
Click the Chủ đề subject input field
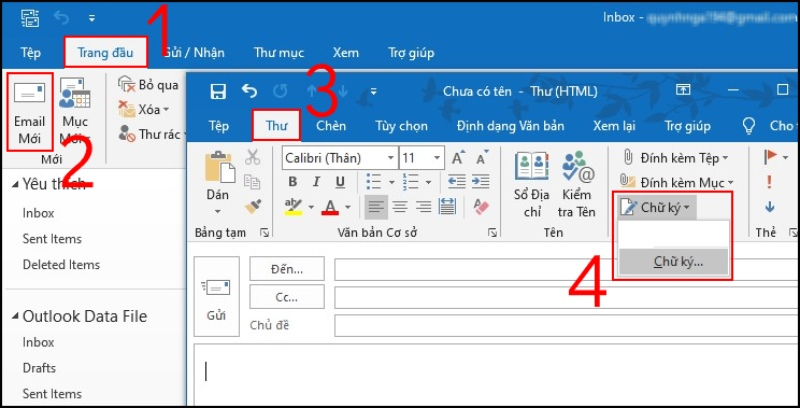(560, 325)
